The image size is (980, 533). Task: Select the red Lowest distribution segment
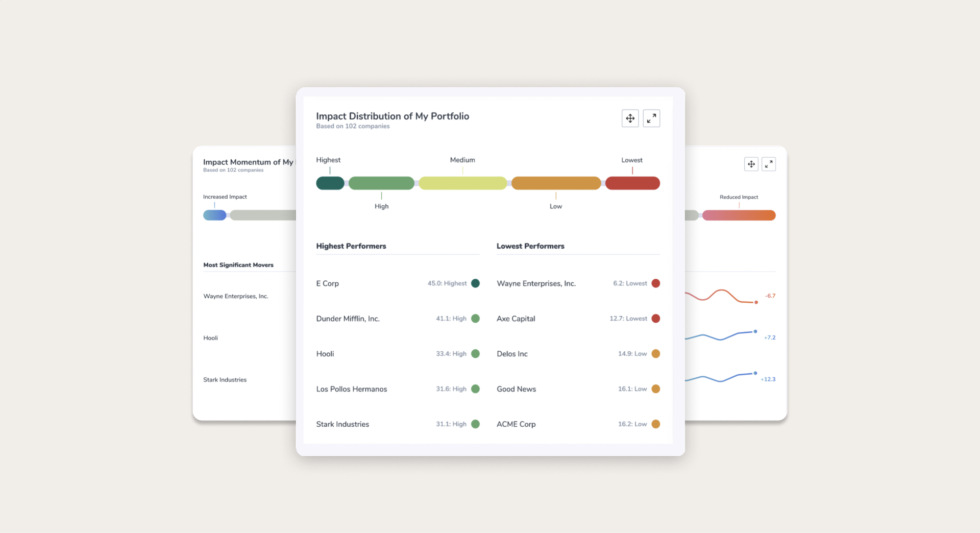pos(632,183)
